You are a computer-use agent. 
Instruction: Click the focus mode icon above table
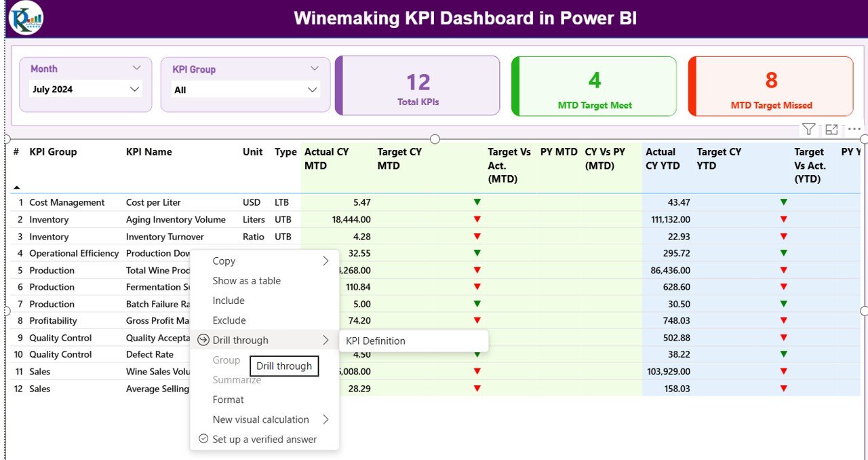[x=831, y=129]
